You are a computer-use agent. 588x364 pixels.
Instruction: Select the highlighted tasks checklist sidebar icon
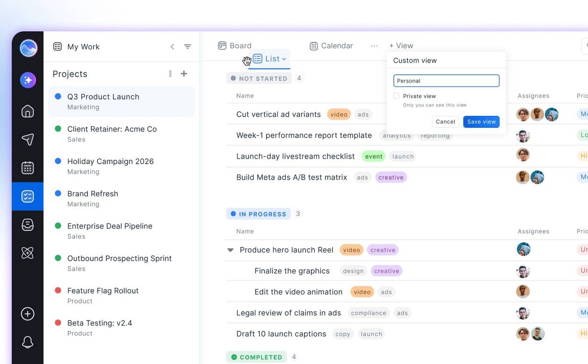pos(28,196)
